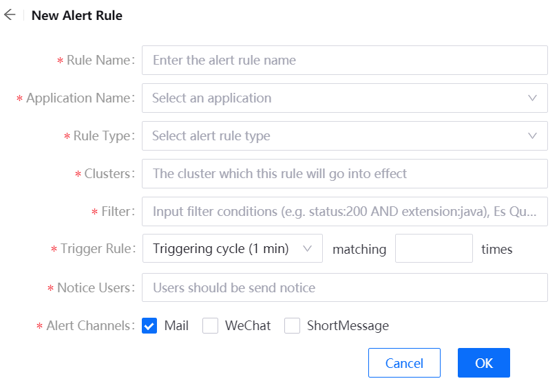The width and height of the screenshot is (559, 392).
Task: Enable the WeChat alert channel
Action: [210, 326]
